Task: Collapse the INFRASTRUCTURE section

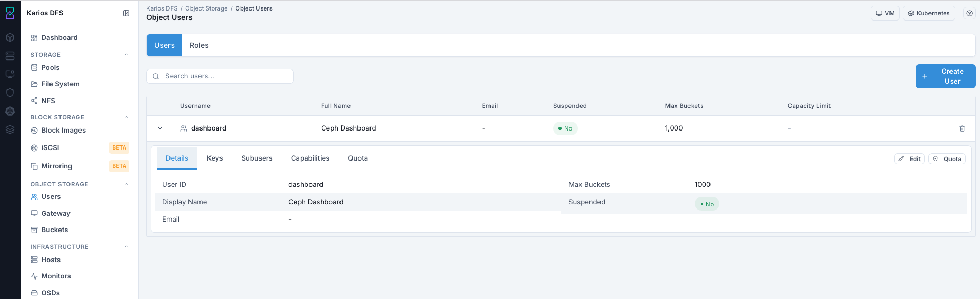Action: tap(126, 247)
